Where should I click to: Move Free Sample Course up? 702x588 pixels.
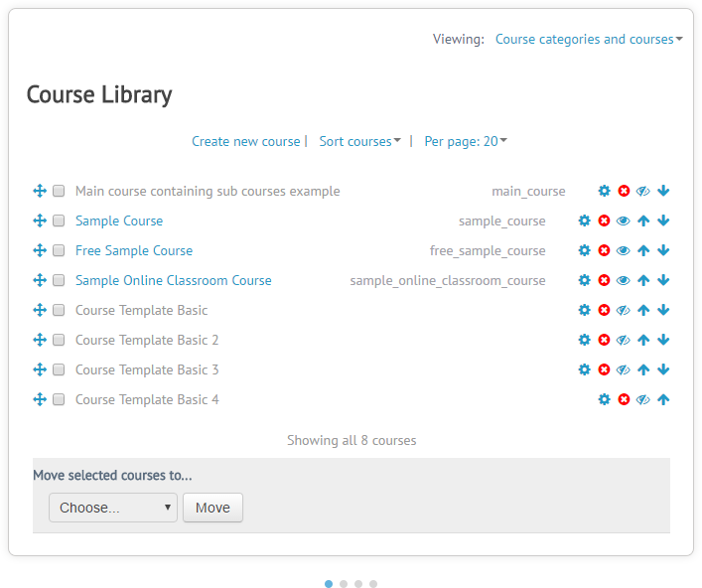tap(643, 250)
